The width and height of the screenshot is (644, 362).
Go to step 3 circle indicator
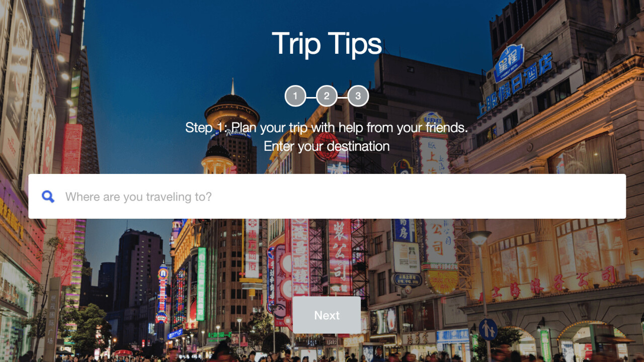click(358, 96)
